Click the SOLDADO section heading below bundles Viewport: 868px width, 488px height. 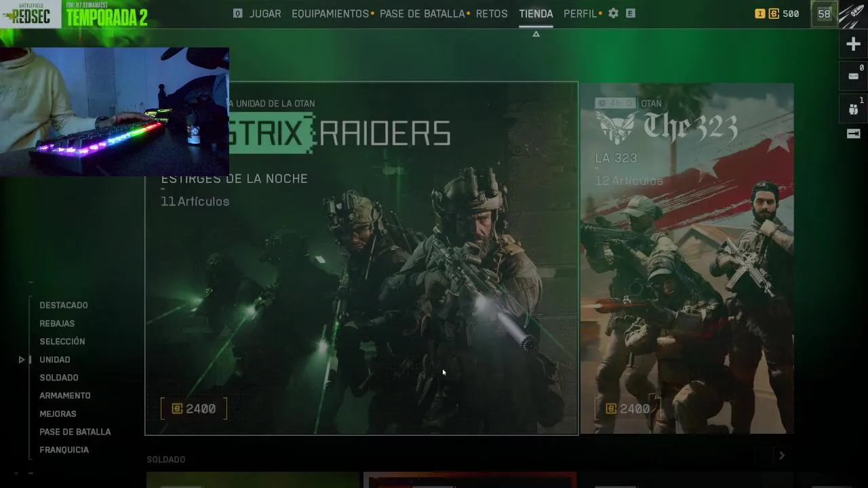tap(166, 460)
